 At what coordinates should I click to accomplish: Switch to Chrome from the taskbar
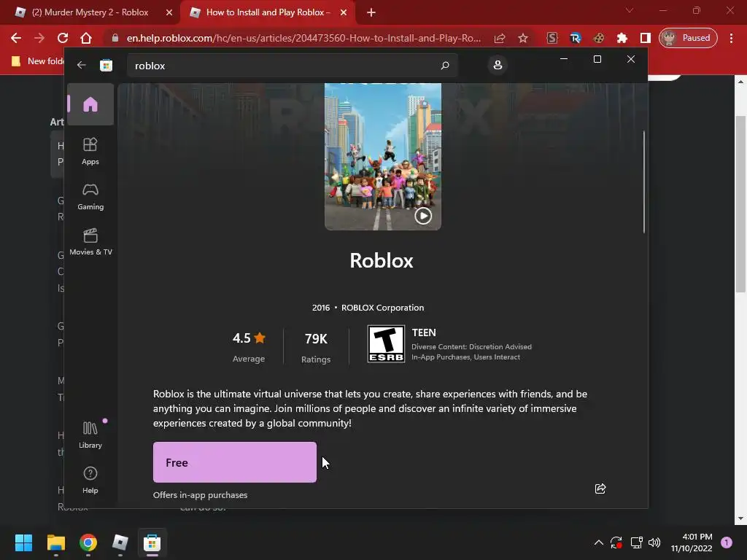tap(88, 542)
